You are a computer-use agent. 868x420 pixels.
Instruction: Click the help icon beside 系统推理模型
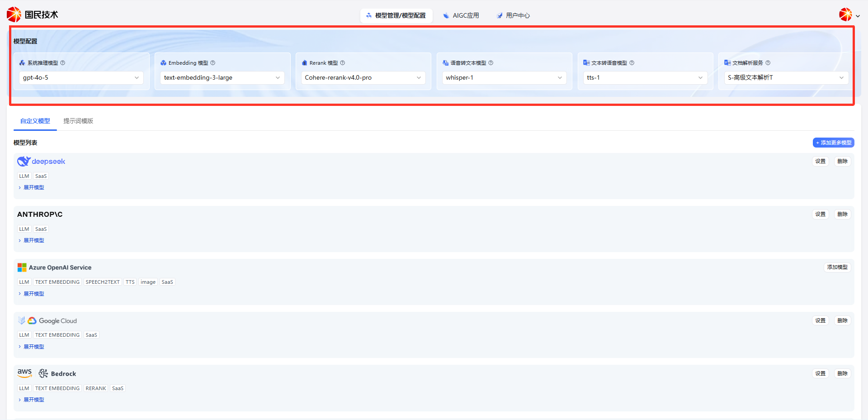[63, 63]
